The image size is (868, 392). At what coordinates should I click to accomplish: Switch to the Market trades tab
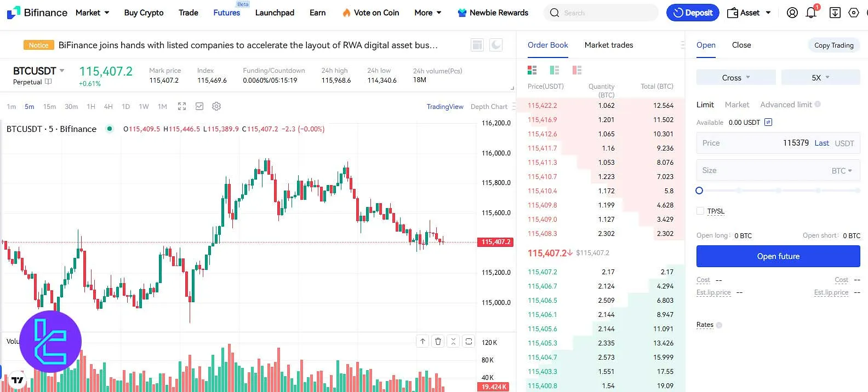tap(608, 45)
